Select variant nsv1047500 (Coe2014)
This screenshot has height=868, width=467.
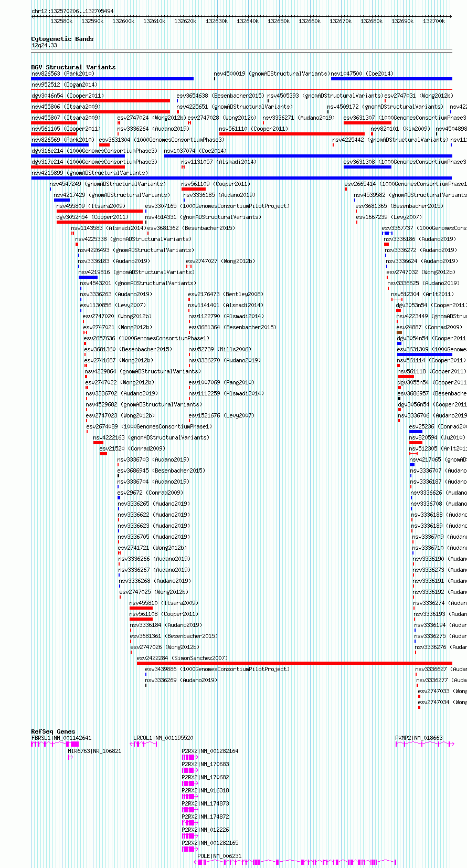tap(362, 74)
